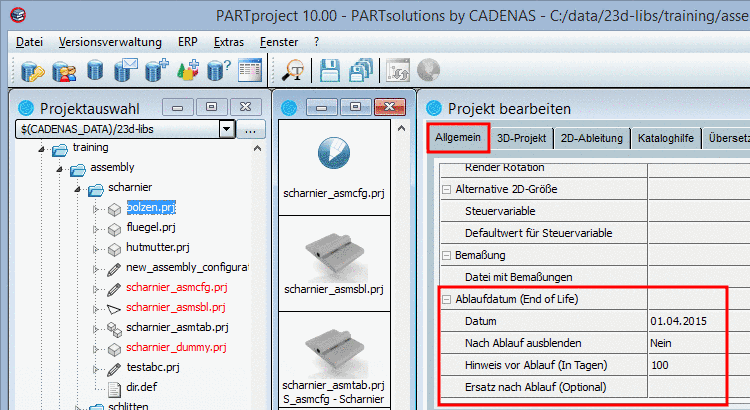The height and width of the screenshot is (410, 750).
Task: Expand the fluegel.prj tree node
Action: pyautogui.click(x=96, y=230)
